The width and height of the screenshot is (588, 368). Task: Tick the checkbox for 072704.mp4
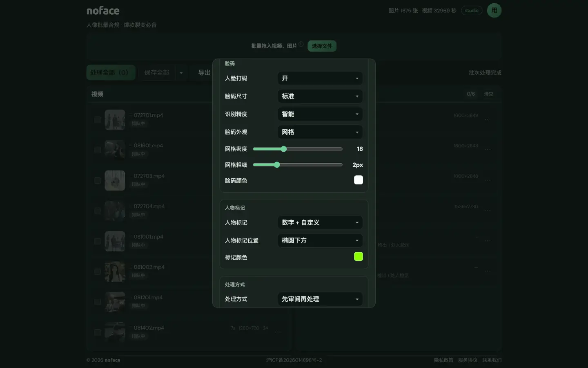tap(98, 211)
